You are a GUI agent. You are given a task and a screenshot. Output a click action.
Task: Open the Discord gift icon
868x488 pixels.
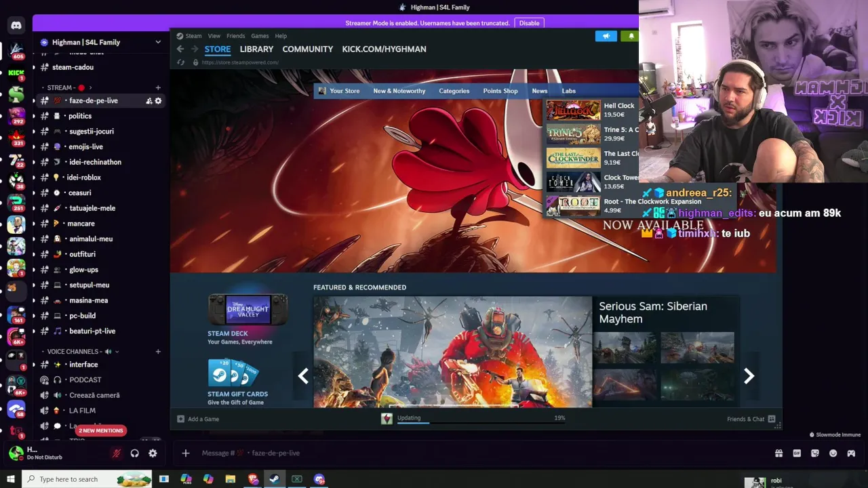[x=778, y=453]
